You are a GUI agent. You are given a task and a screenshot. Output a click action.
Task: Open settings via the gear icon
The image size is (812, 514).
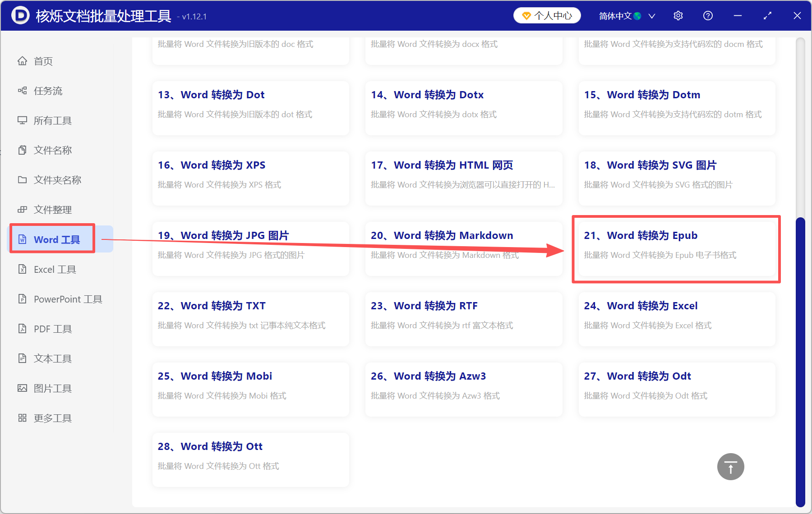coord(678,15)
